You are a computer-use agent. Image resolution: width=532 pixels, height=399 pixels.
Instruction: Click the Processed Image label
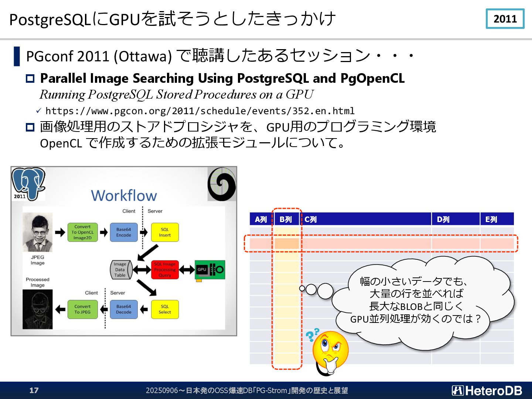pyautogui.click(x=38, y=282)
